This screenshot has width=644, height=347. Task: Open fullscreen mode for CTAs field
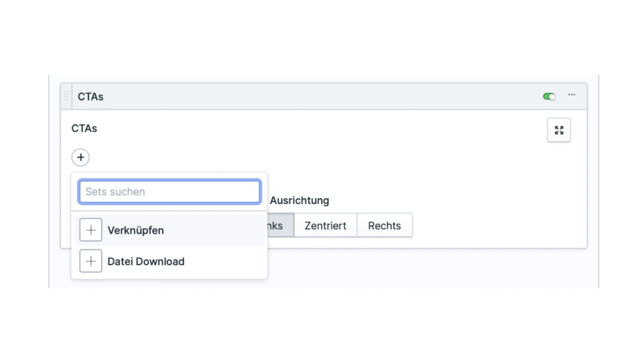click(559, 130)
